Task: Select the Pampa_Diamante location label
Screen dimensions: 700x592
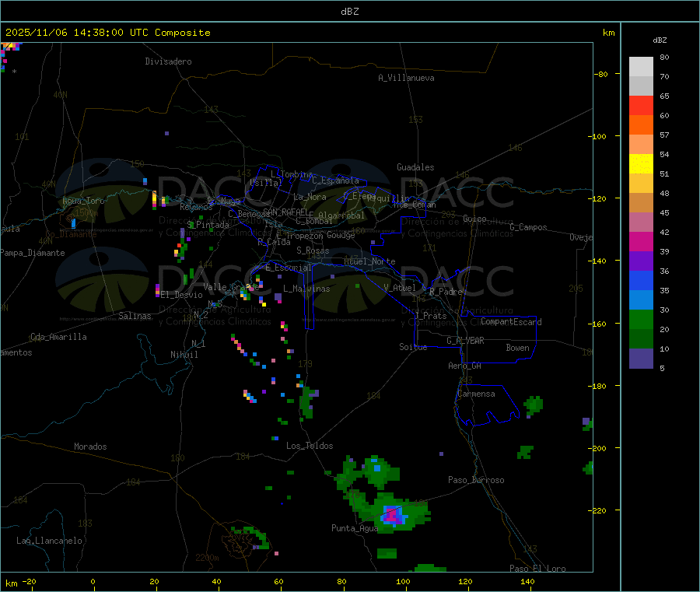Action: click(33, 253)
